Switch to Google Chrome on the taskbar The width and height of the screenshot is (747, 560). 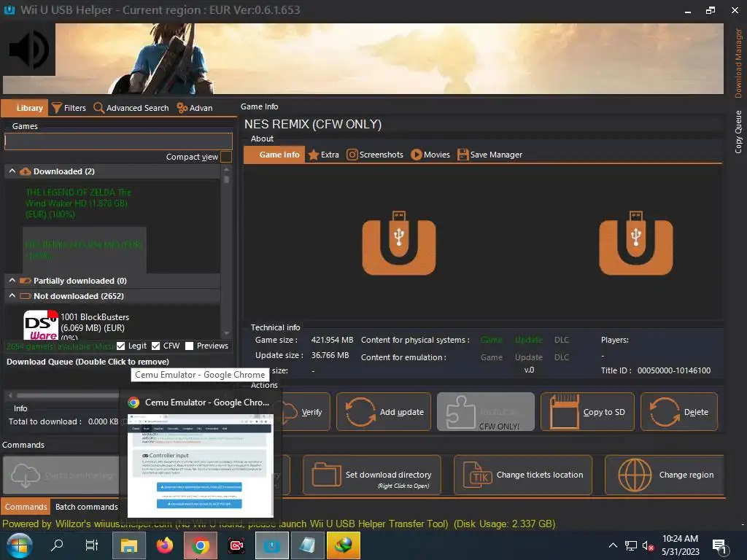pos(201,545)
